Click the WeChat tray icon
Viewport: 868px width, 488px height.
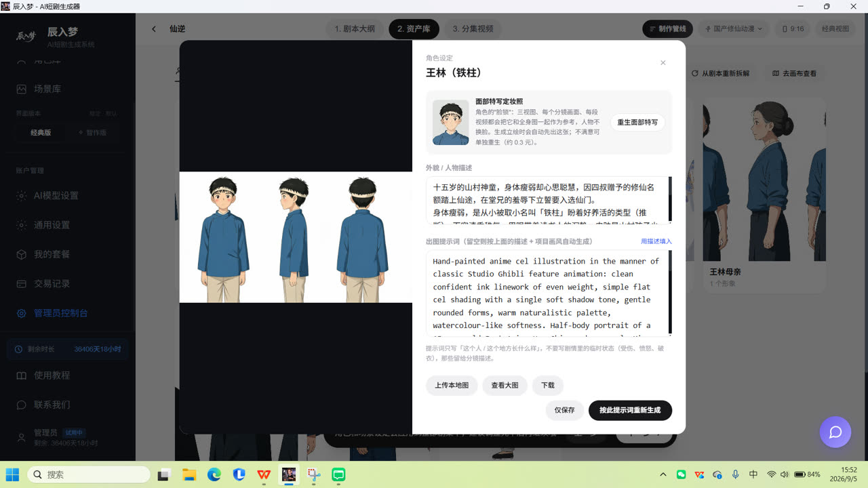pyautogui.click(x=682, y=474)
